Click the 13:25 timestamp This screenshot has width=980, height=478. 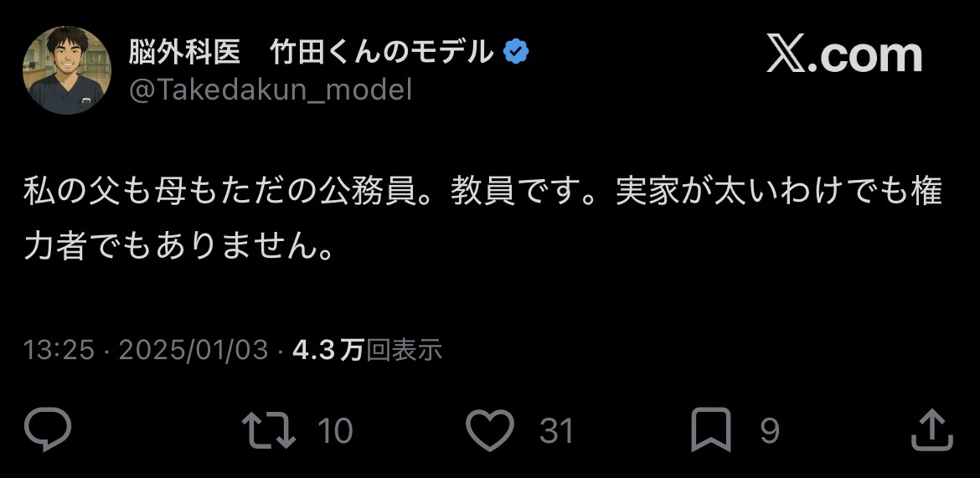click(59, 350)
